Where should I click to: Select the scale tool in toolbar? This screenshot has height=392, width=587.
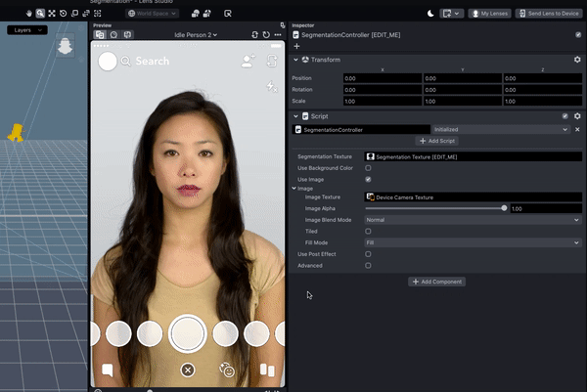(x=75, y=14)
